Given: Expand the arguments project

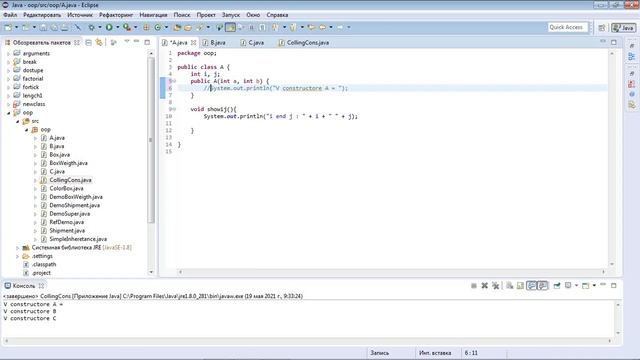Looking at the screenshot, I should (8, 53).
